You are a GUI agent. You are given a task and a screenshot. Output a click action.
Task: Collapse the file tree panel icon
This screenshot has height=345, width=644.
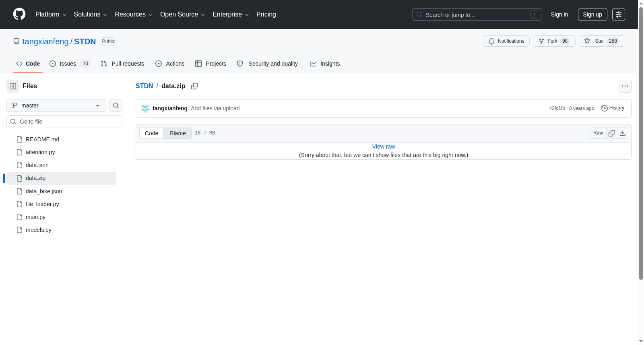(13, 86)
